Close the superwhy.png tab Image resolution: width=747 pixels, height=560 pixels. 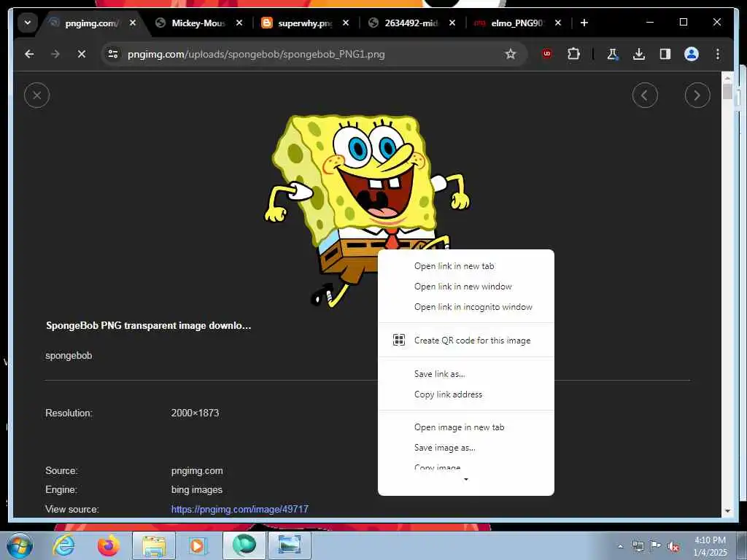(x=346, y=23)
